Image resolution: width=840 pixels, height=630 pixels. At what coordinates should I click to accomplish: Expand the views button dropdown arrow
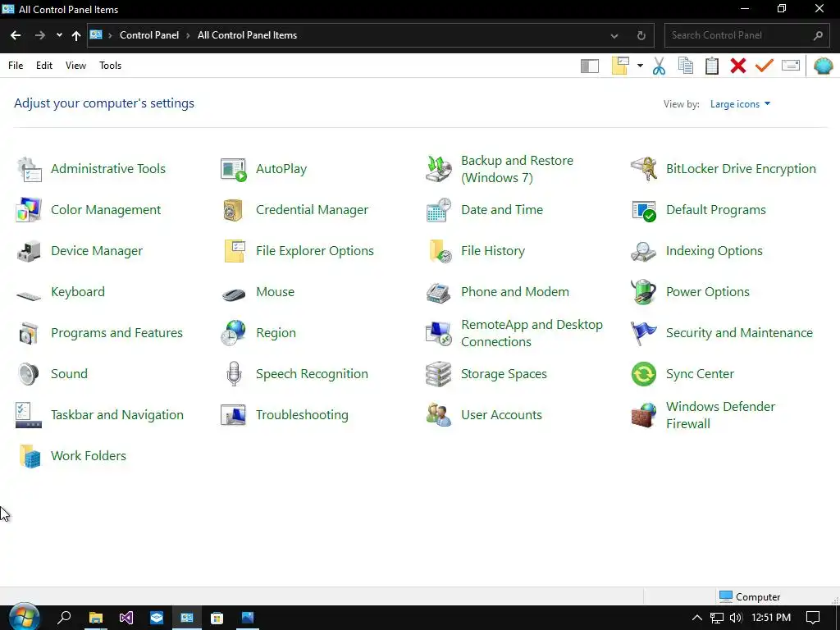[x=640, y=66]
